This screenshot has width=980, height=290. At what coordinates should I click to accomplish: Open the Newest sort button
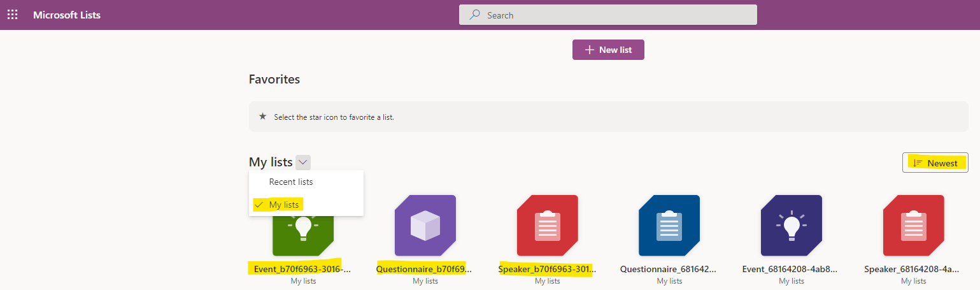[x=935, y=163]
